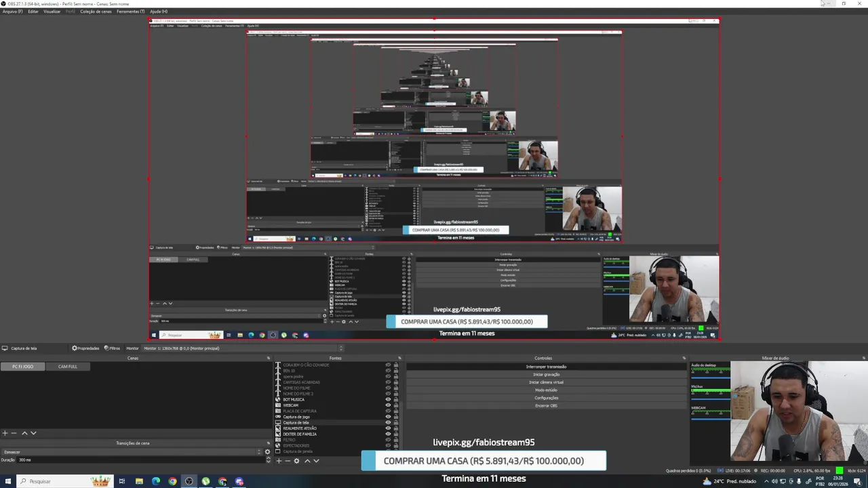
Task: Click the lock icon on Captura de tela source
Action: point(396,422)
